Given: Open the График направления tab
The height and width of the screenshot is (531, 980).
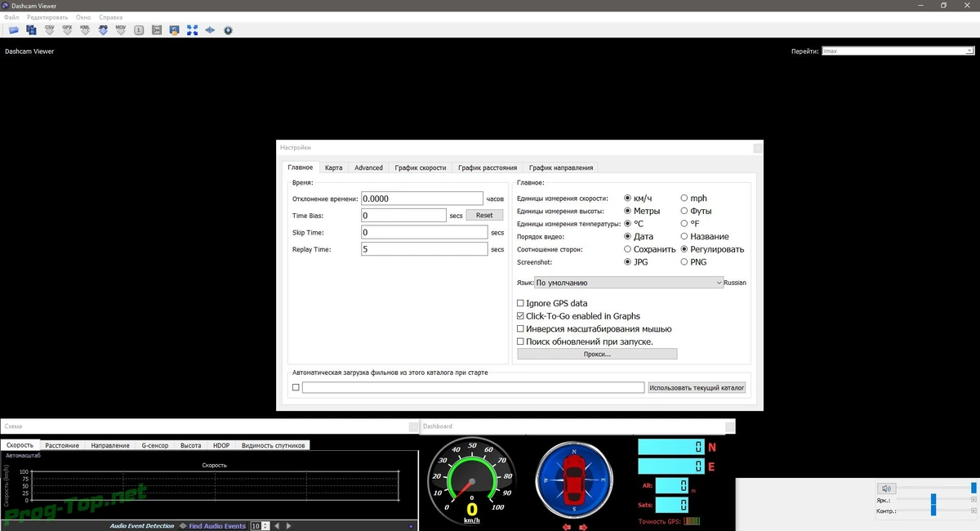Looking at the screenshot, I should coord(561,167).
